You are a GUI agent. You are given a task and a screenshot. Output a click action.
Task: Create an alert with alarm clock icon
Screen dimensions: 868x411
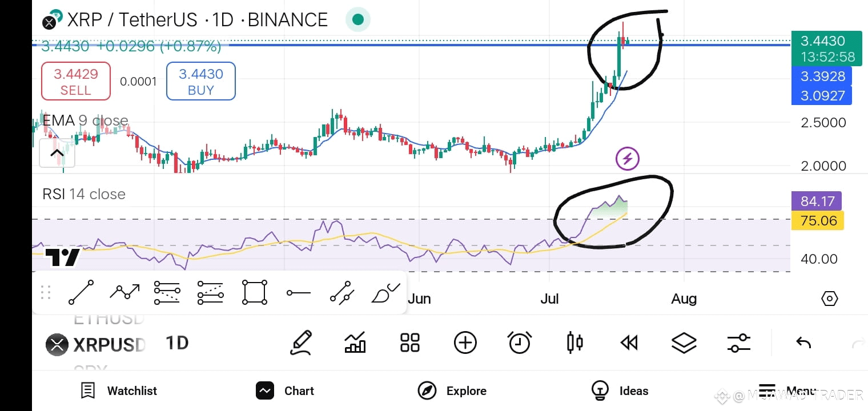(x=520, y=342)
